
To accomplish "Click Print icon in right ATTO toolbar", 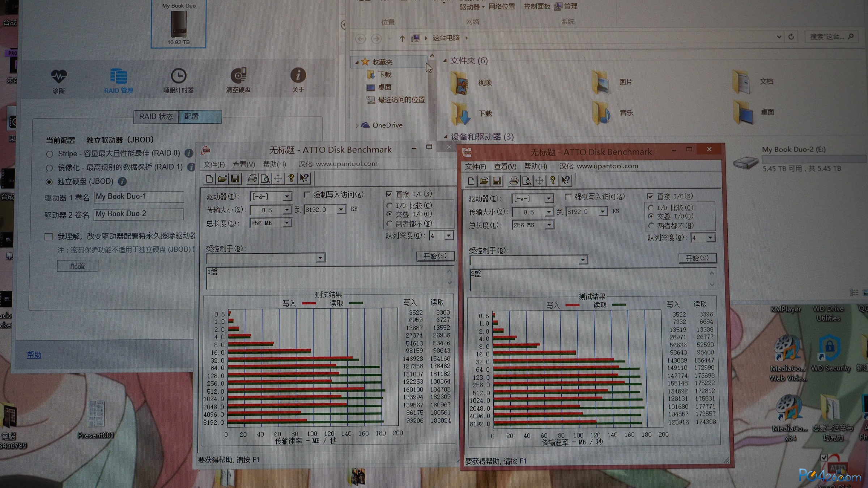I will (514, 181).
